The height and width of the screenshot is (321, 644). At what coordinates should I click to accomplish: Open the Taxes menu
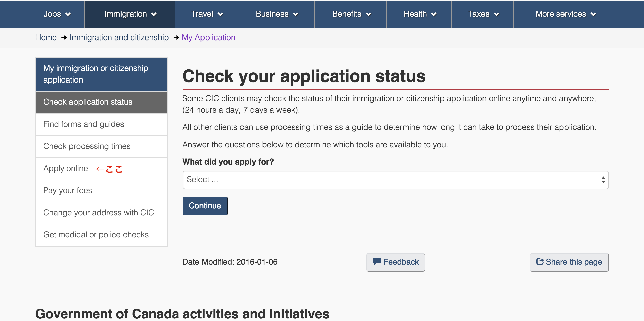coord(482,14)
